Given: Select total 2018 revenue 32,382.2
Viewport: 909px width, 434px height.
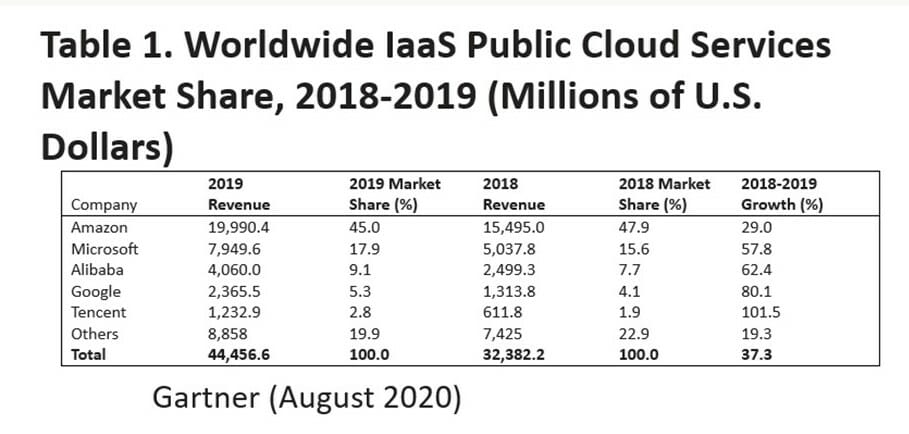Looking at the screenshot, I should tap(514, 355).
